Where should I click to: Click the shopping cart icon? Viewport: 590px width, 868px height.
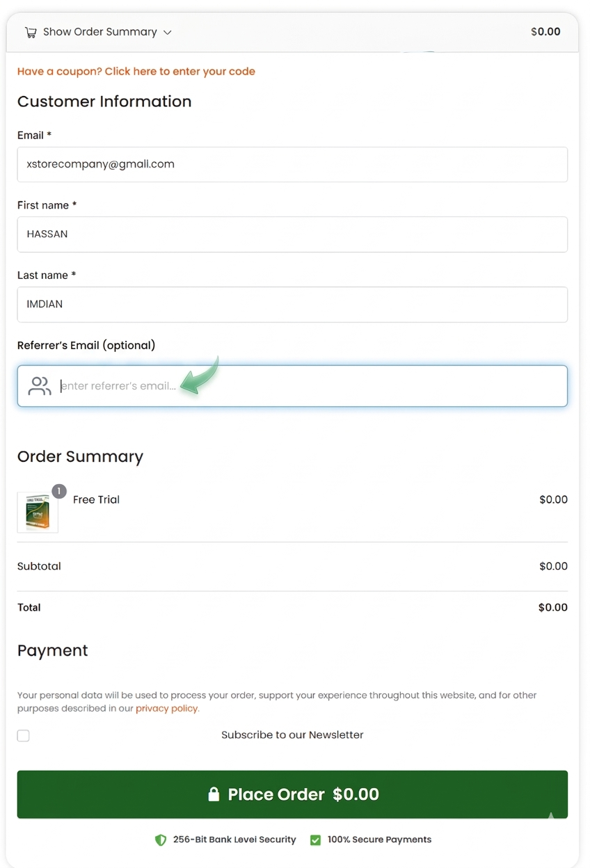tap(30, 32)
